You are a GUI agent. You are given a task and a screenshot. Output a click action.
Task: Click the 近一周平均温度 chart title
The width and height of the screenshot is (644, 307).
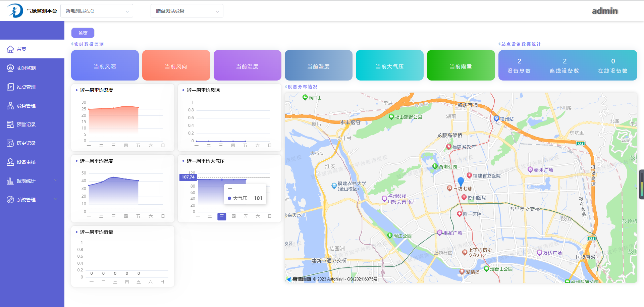tap(97, 90)
